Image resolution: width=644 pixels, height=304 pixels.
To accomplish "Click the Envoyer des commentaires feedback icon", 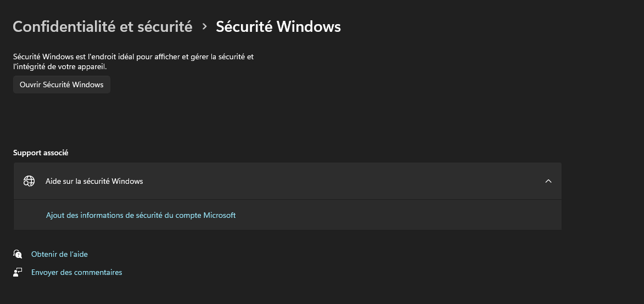I will 18,272.
